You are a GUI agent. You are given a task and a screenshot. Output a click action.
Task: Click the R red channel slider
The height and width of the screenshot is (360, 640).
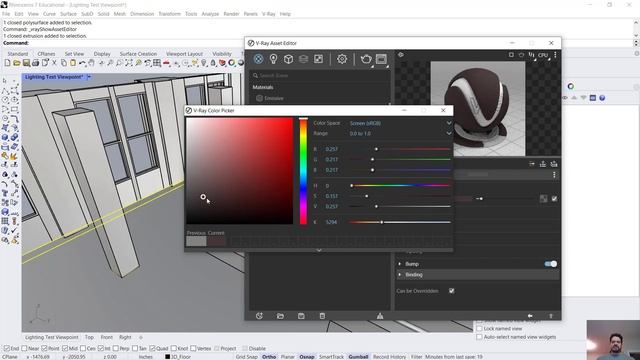coord(400,149)
